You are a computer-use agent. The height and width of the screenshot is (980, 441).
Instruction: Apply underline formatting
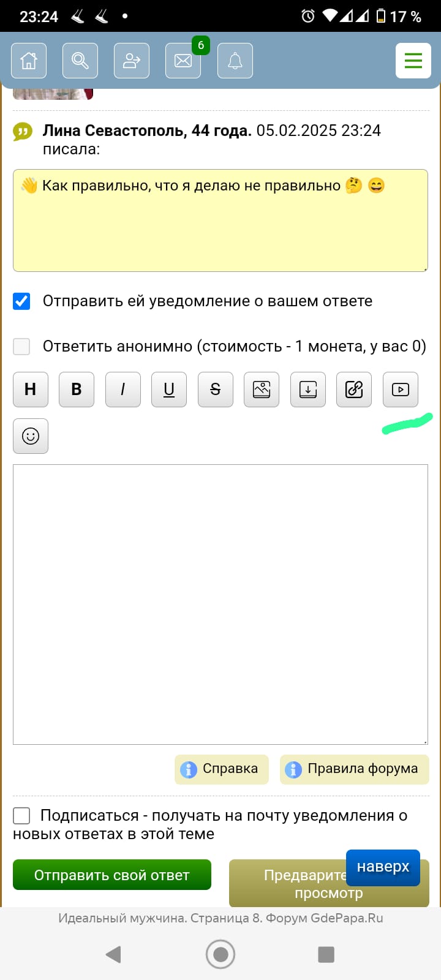pyautogui.click(x=169, y=390)
